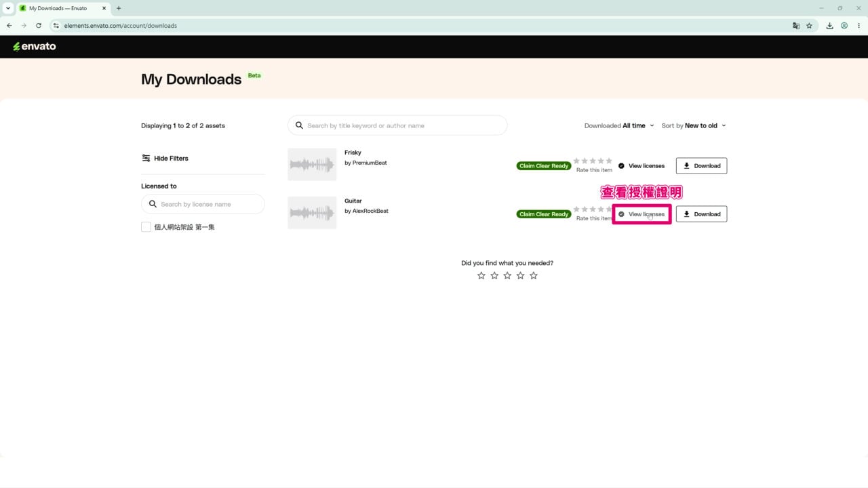Click Claim Clear Ready badge for Frisky
This screenshot has height=488, width=868.
tap(544, 166)
